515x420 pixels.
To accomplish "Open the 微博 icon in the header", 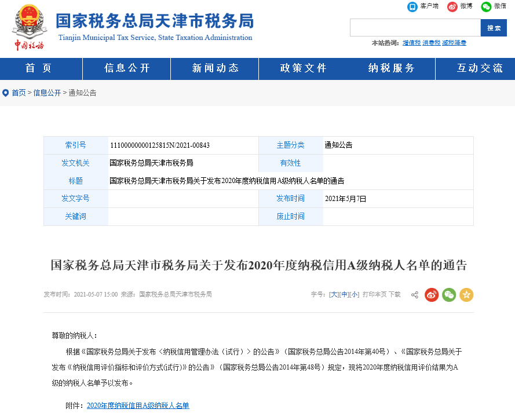I will (x=452, y=6).
